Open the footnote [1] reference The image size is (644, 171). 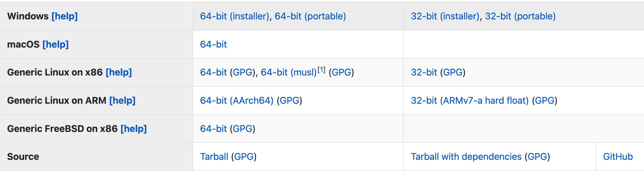pyautogui.click(x=322, y=70)
